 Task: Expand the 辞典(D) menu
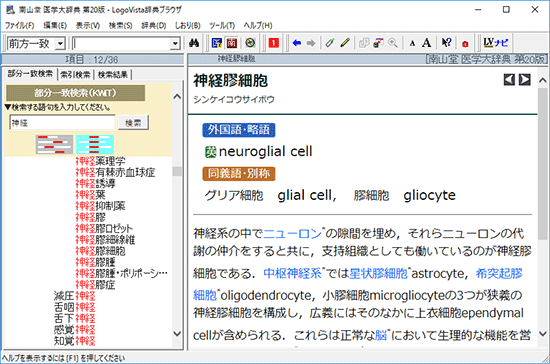coord(154,25)
